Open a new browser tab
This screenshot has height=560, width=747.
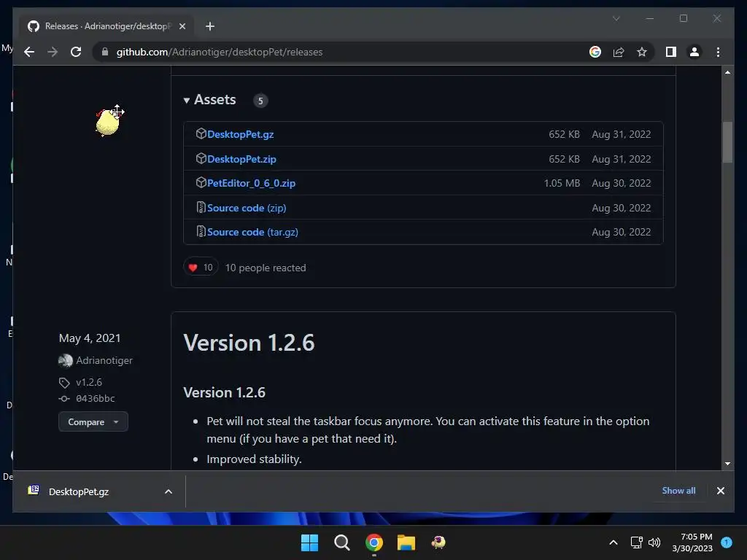(x=210, y=26)
